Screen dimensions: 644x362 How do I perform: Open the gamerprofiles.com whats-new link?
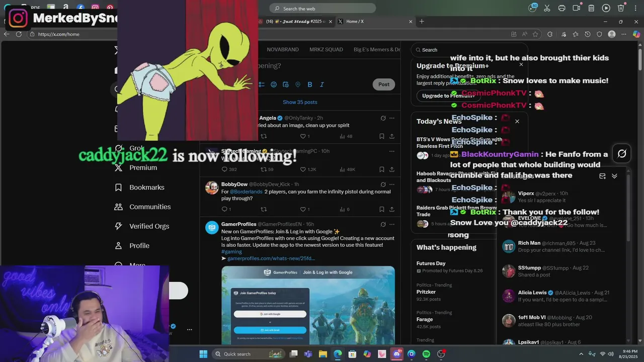click(x=271, y=258)
